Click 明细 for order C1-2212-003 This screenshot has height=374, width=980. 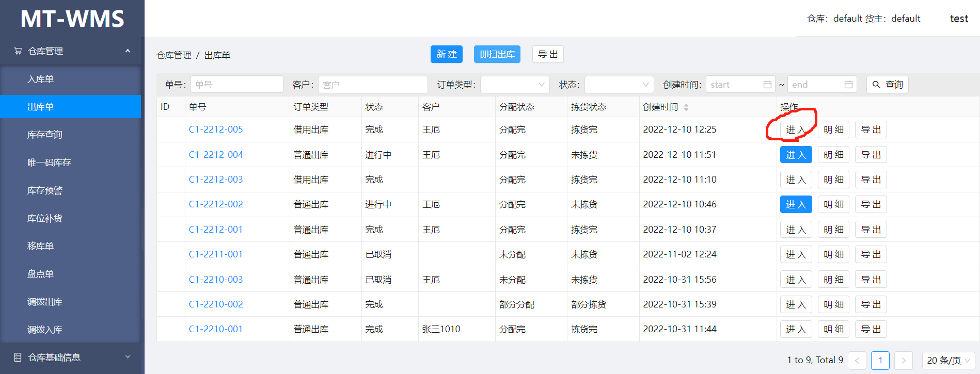pos(833,180)
